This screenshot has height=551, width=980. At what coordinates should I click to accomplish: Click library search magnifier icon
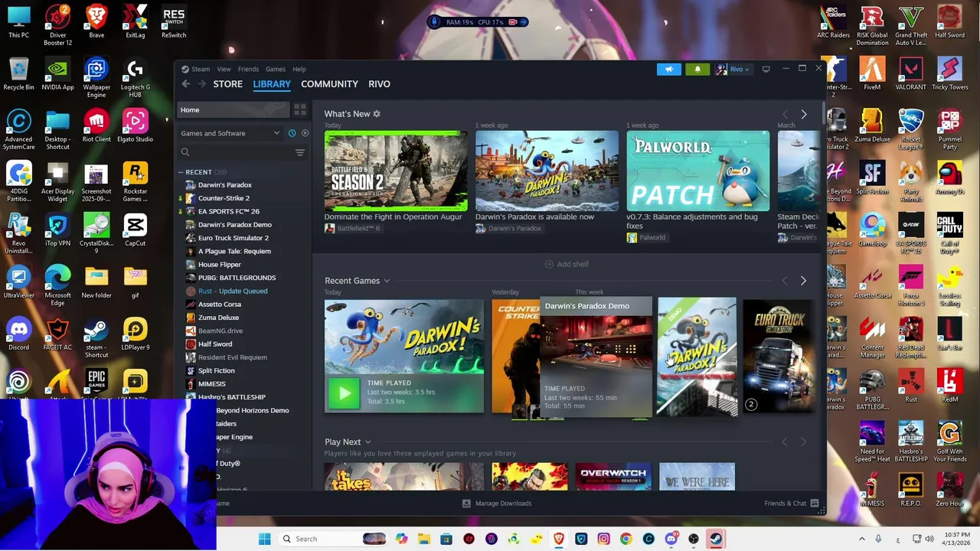[x=185, y=152]
